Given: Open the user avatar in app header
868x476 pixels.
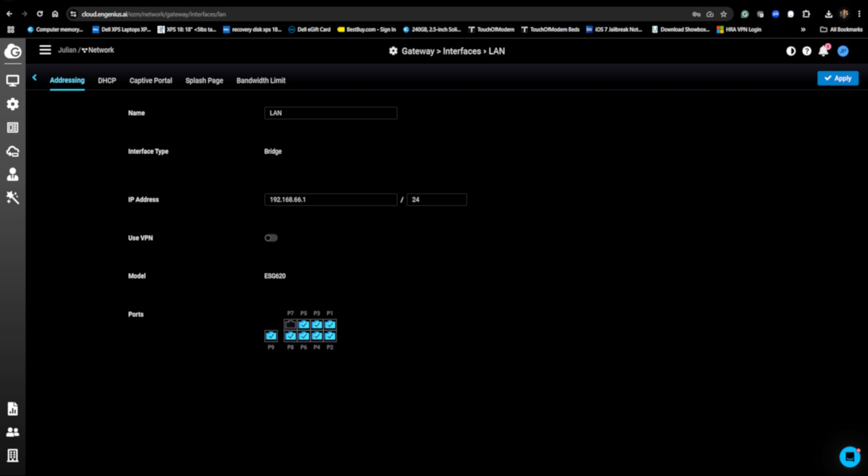Looking at the screenshot, I should point(843,51).
